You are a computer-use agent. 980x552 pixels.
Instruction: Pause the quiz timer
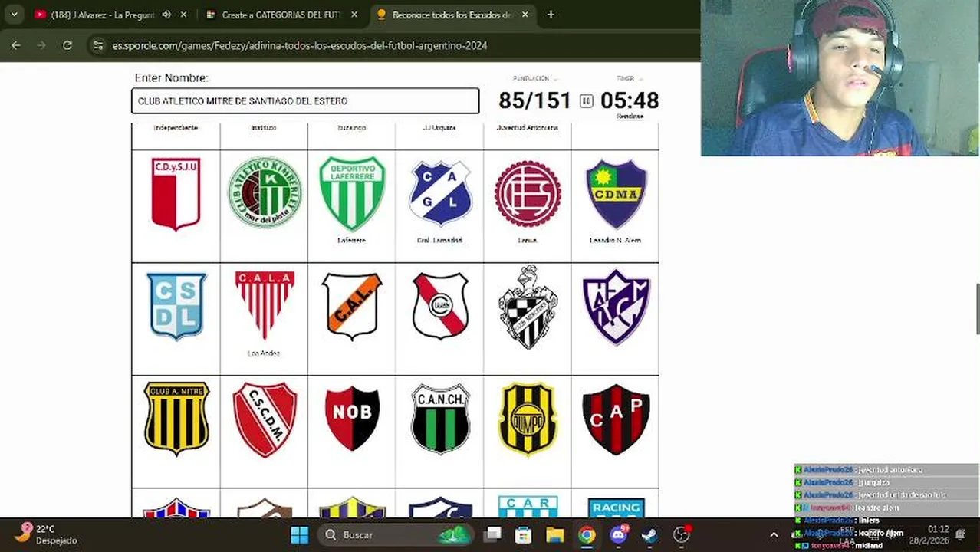click(x=587, y=101)
